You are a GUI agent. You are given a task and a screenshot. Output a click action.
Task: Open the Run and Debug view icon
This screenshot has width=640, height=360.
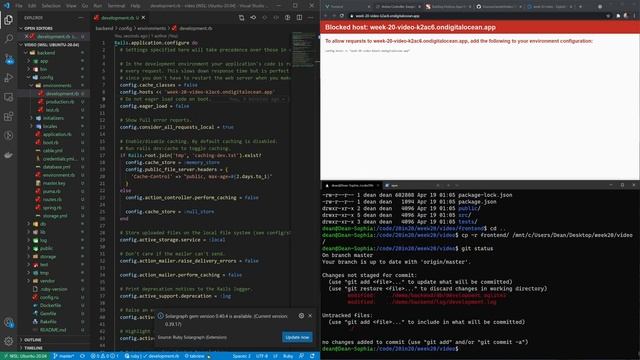click(x=9, y=78)
